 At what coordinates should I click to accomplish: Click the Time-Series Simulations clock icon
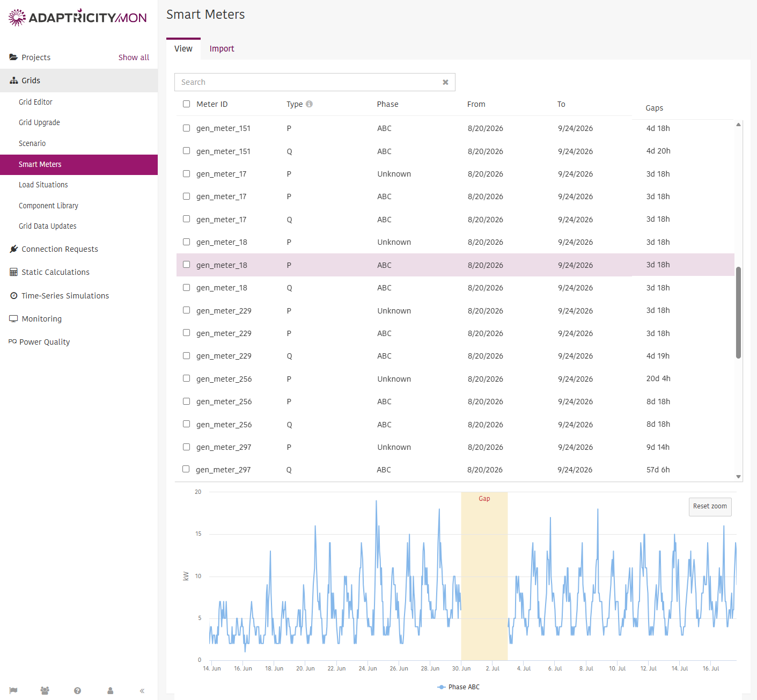coord(14,296)
